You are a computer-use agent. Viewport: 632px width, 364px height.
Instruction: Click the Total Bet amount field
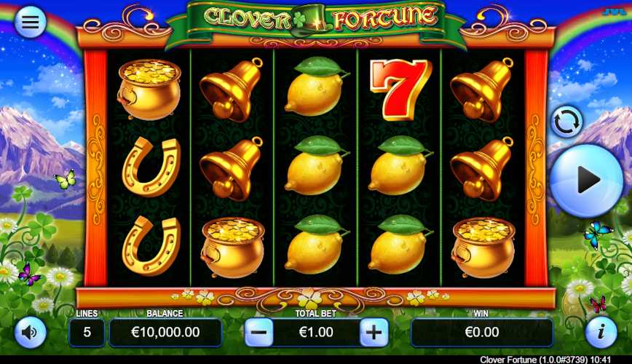(x=317, y=332)
